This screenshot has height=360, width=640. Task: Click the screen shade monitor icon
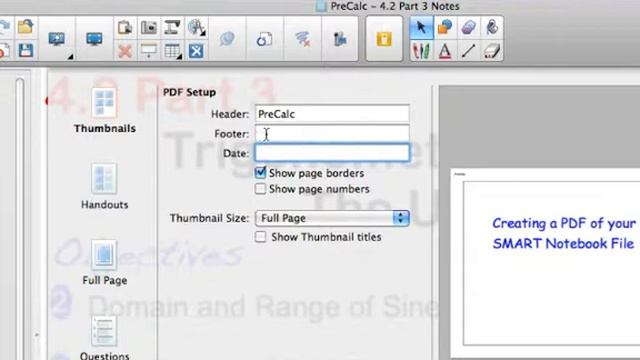point(57,39)
